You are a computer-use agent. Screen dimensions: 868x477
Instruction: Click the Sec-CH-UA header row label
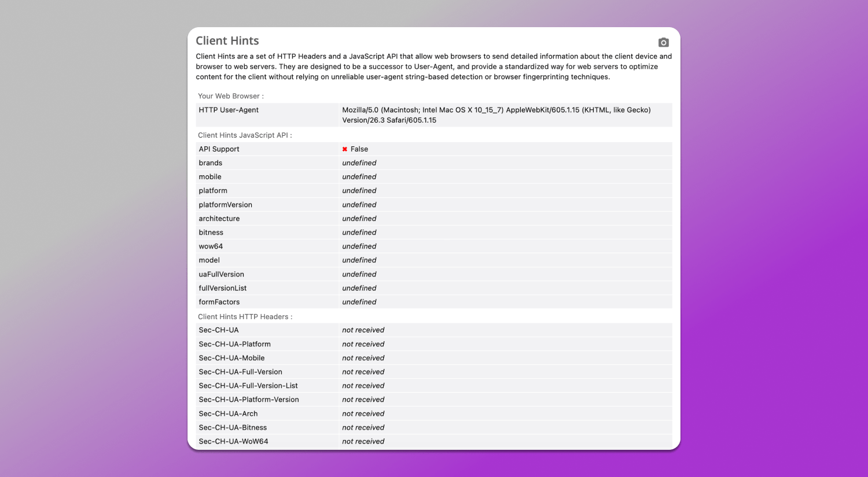(x=219, y=330)
